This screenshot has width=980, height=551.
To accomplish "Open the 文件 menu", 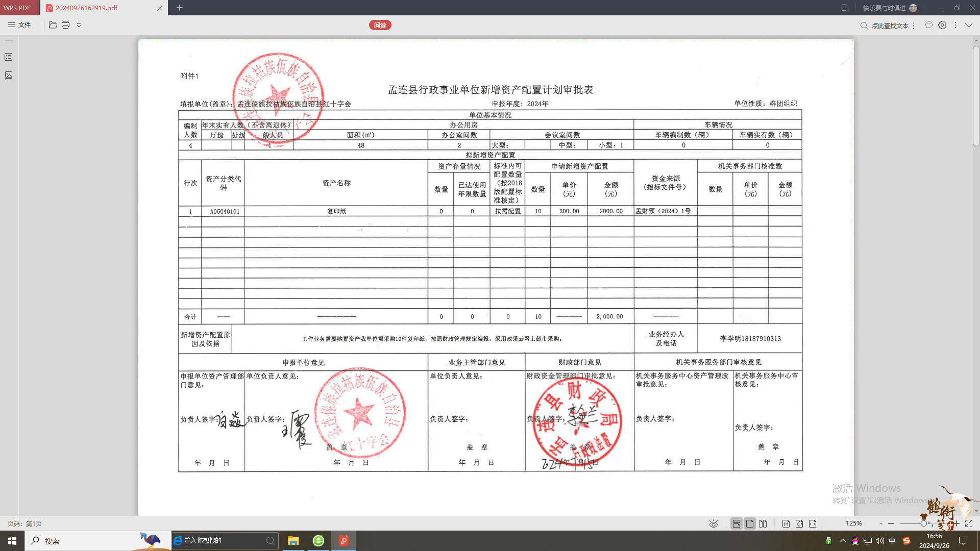I will [x=19, y=25].
